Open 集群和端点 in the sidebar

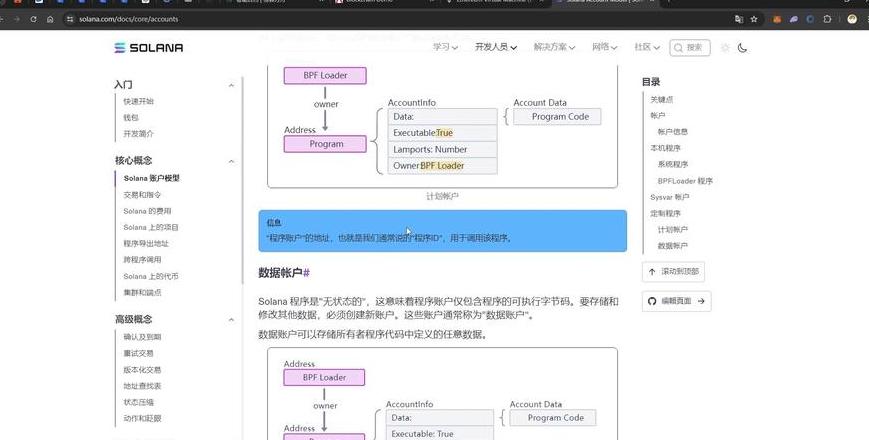pyautogui.click(x=142, y=292)
